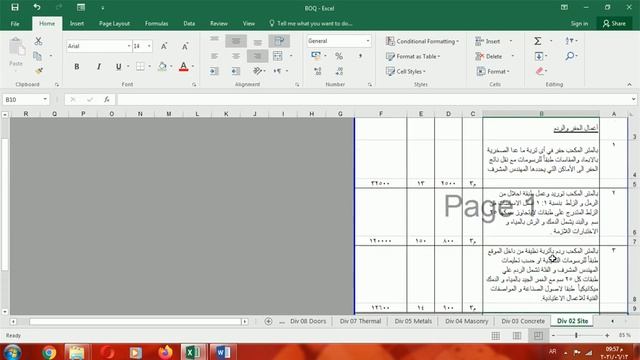Screen dimensions: 640x360
Task: Click the Fill Color bucket icon
Action: click(x=162, y=66)
